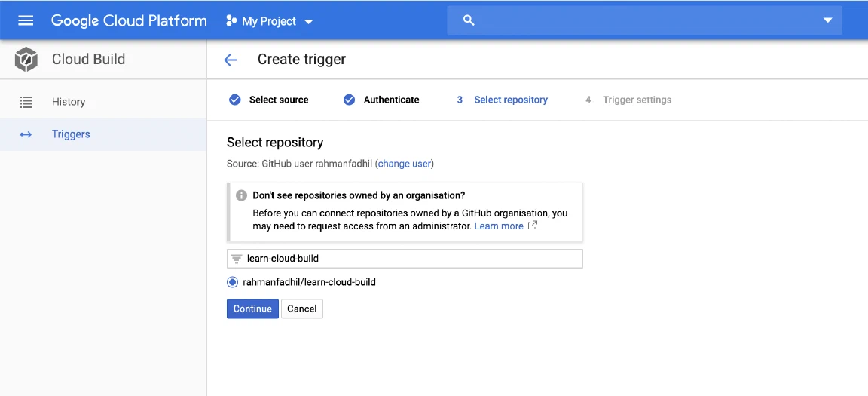Expand the search bar dropdown arrow
The image size is (868, 396).
click(x=827, y=20)
